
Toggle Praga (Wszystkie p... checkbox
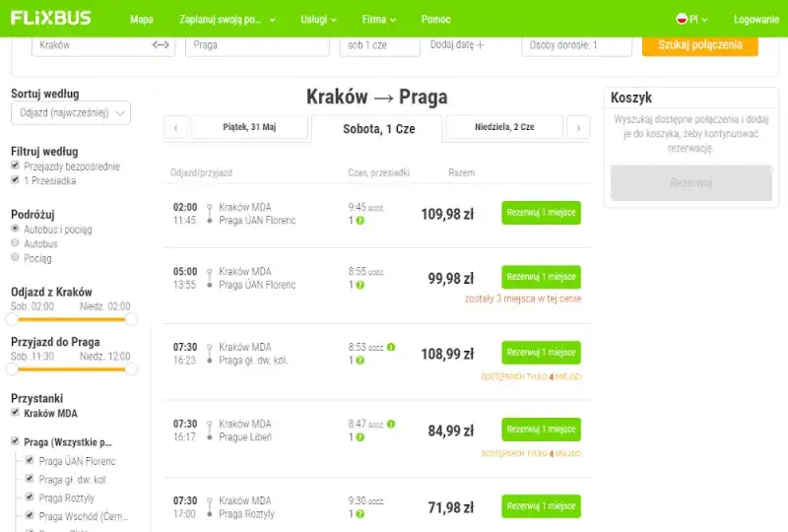[x=15, y=441]
